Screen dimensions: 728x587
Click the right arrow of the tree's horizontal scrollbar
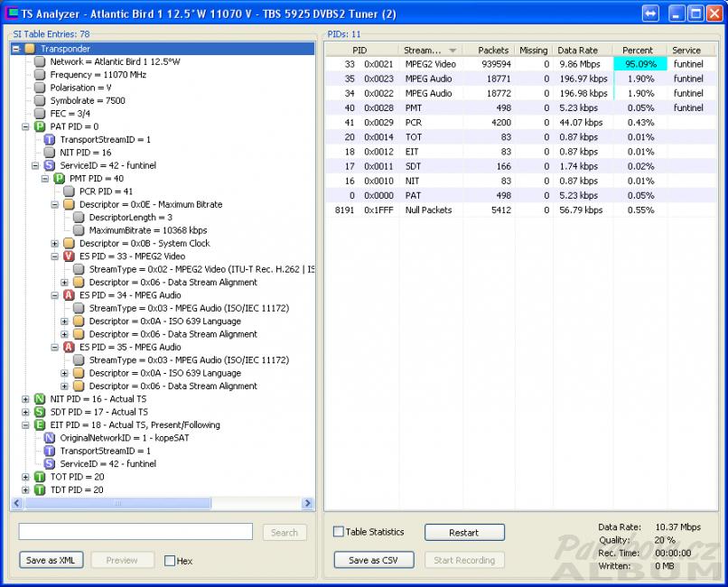(307, 504)
